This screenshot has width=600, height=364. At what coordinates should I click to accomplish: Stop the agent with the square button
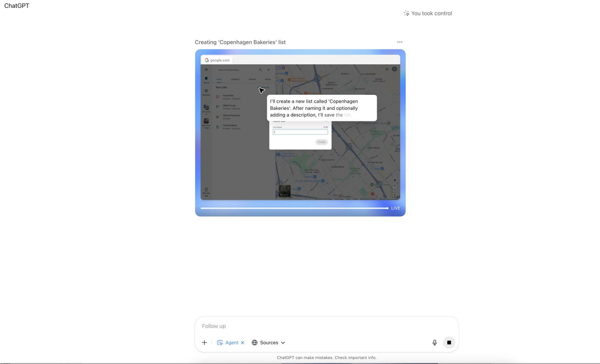pyautogui.click(x=449, y=342)
